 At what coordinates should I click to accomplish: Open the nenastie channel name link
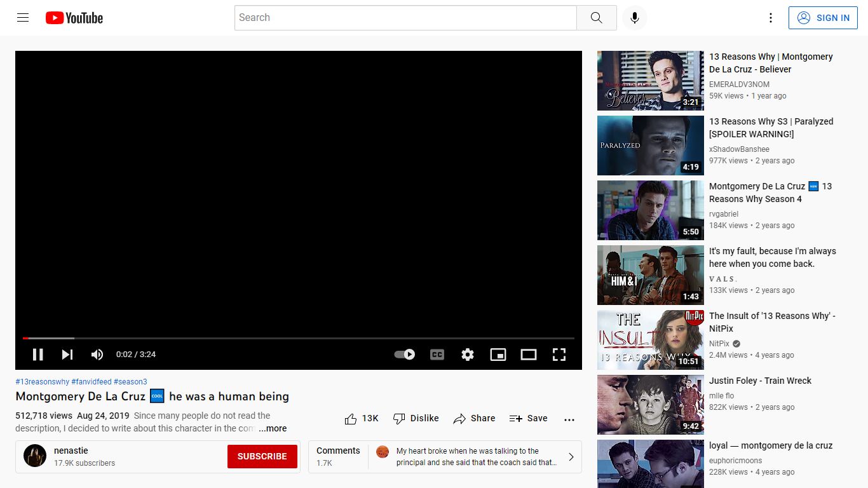[71, 451]
